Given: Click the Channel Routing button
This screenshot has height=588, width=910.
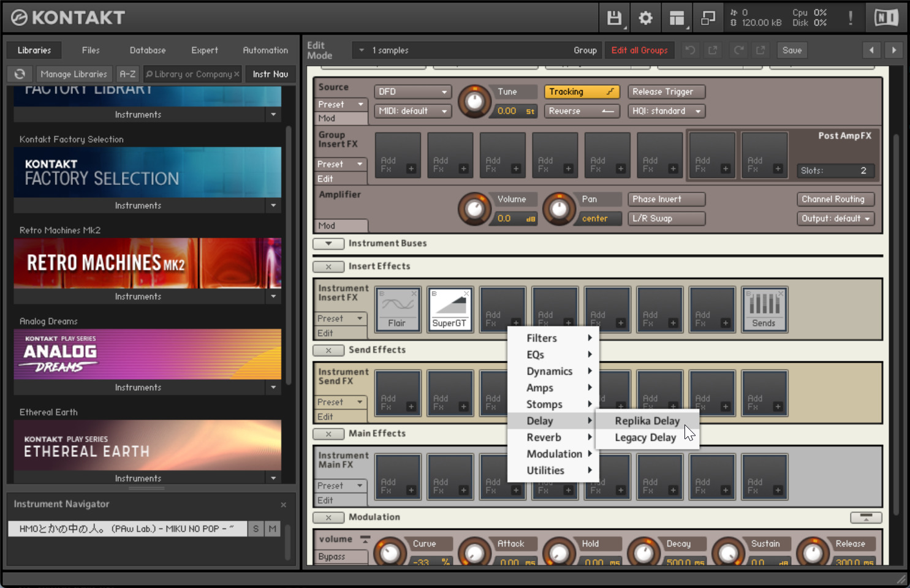Looking at the screenshot, I should 836,199.
